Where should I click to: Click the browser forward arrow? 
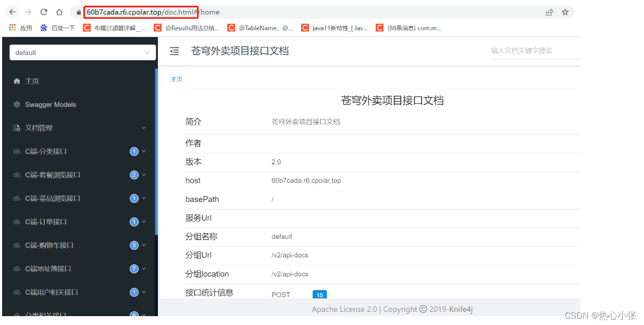(x=28, y=12)
